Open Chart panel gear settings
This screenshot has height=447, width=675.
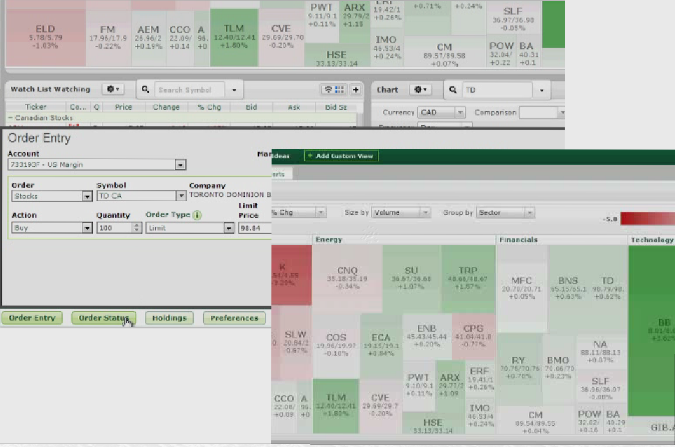click(420, 89)
